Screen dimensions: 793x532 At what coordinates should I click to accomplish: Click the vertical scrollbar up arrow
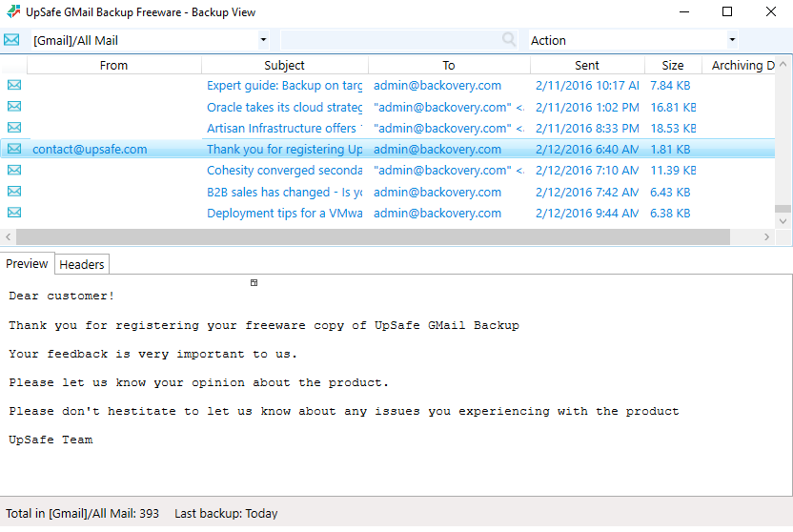783,64
